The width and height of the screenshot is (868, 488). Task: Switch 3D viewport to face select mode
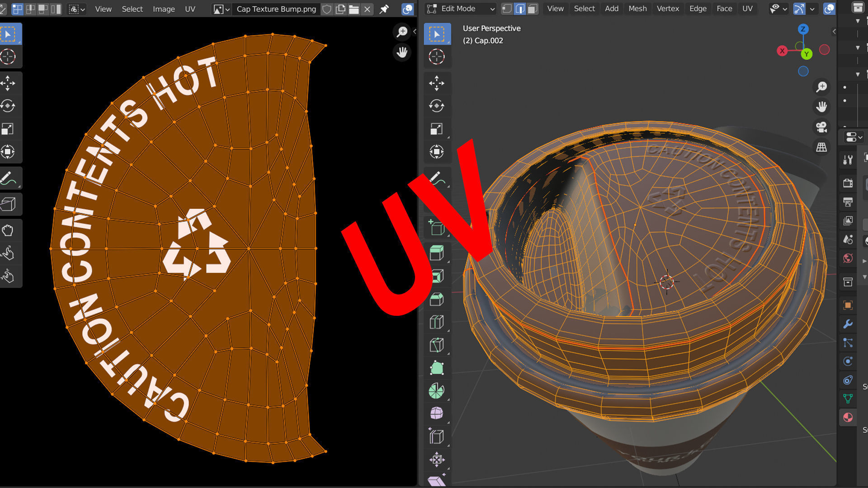pos(533,9)
